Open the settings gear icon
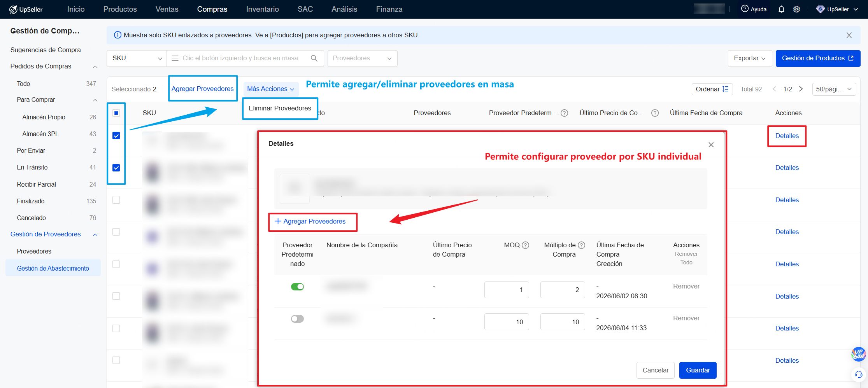This screenshot has height=388, width=868. [796, 9]
